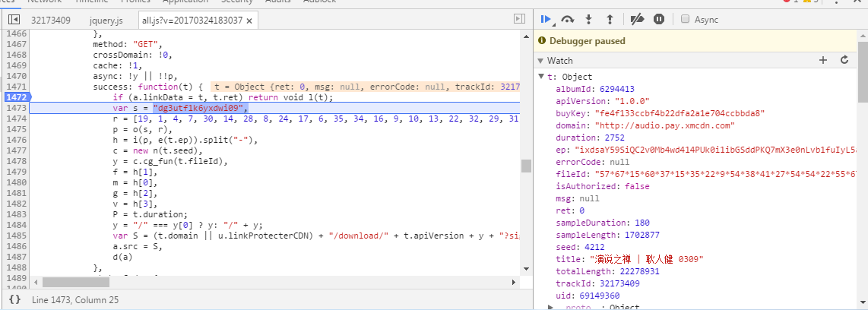This screenshot has height=310, width=868.
Task: Collapse the t: Object tree node
Action: [541, 77]
